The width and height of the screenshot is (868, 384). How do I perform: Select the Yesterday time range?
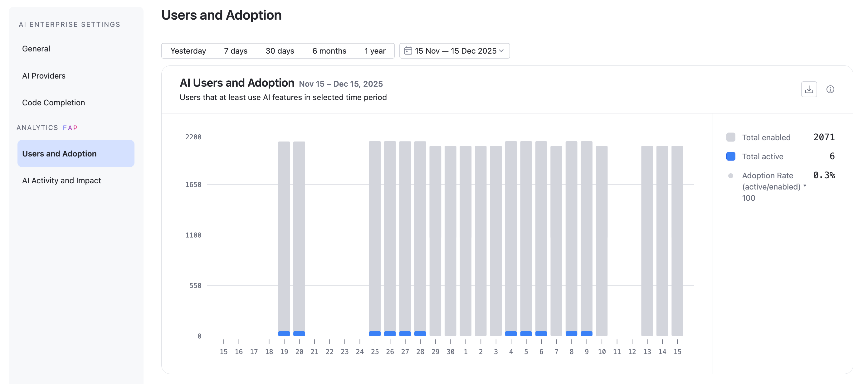pos(188,50)
